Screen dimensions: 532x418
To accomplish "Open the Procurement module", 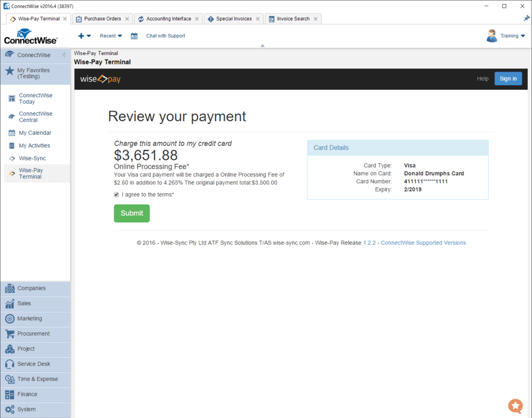I will (35, 333).
